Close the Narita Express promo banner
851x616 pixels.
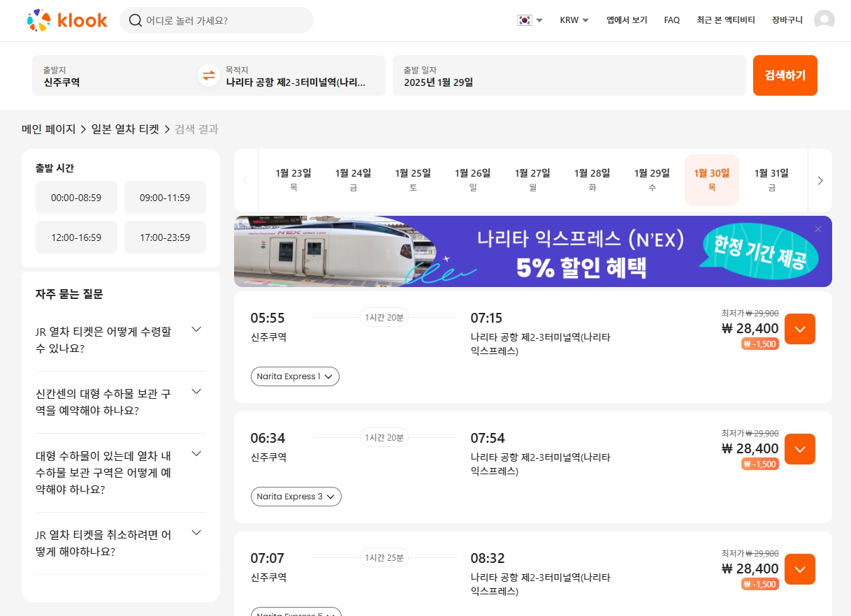point(818,229)
